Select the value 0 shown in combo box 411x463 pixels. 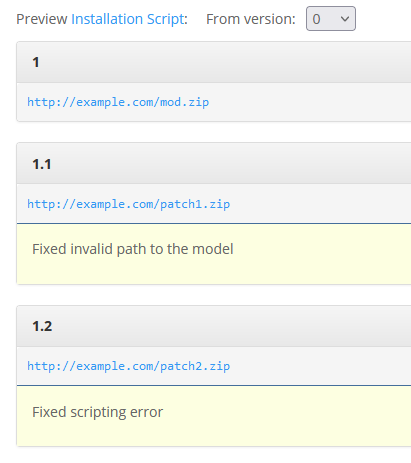316,19
